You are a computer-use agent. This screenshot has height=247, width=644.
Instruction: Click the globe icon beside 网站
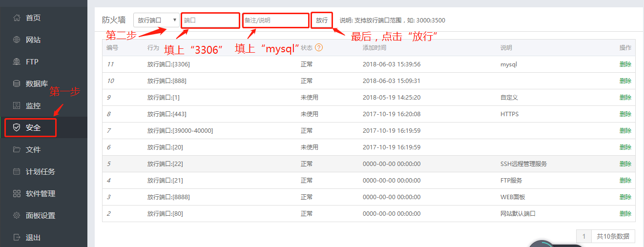[17, 40]
